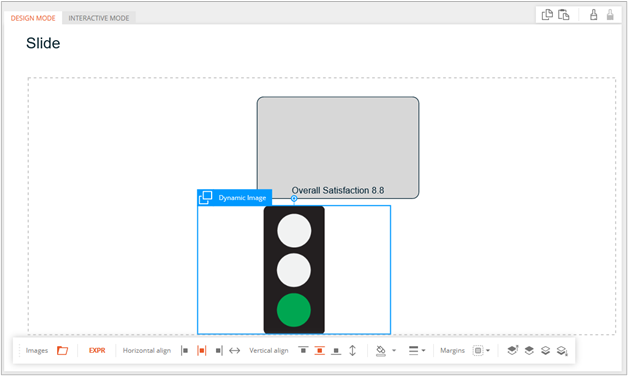Viewport: 628px width, 376px height.
Task: Stretch image horizontally to fit width
Action: click(x=234, y=351)
